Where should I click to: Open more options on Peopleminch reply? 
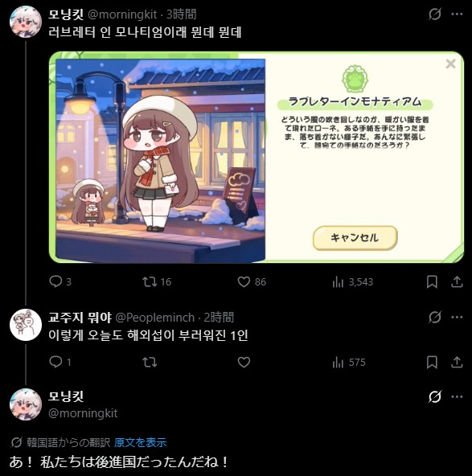coord(458,318)
